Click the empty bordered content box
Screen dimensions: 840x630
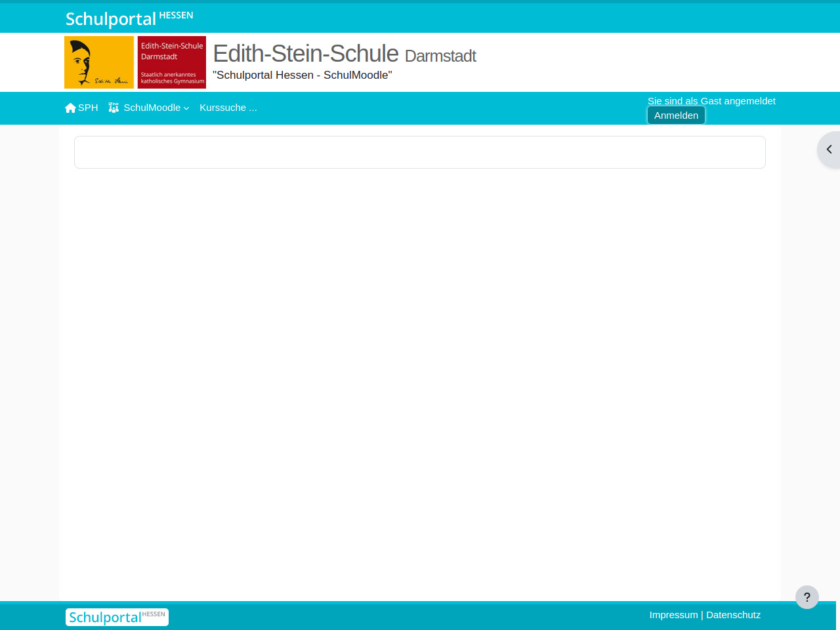click(420, 152)
